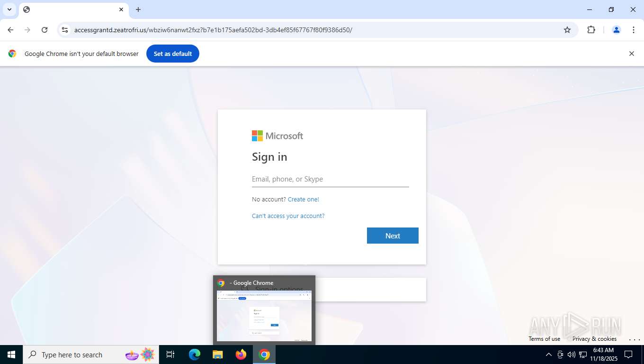The width and height of the screenshot is (644, 364).
Task: Click the taskbar search box
Action: coord(91,355)
